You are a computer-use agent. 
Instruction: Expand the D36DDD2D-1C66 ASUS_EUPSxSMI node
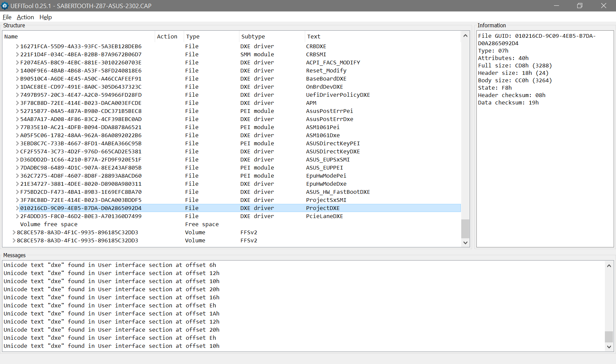[17, 159]
